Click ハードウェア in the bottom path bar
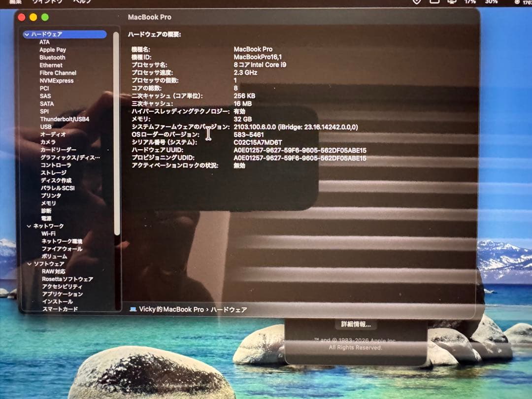Image resolution: width=532 pixels, height=399 pixels. [229, 309]
